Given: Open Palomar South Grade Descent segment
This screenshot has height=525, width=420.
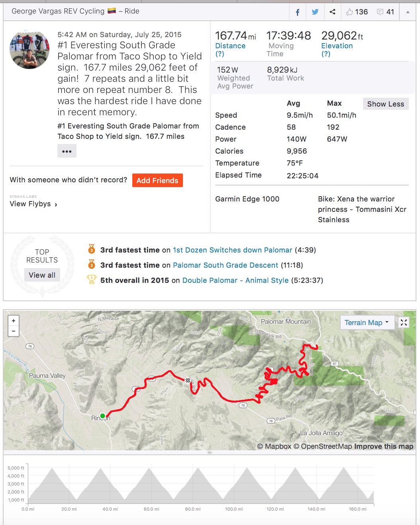Looking at the screenshot, I should coord(226,265).
